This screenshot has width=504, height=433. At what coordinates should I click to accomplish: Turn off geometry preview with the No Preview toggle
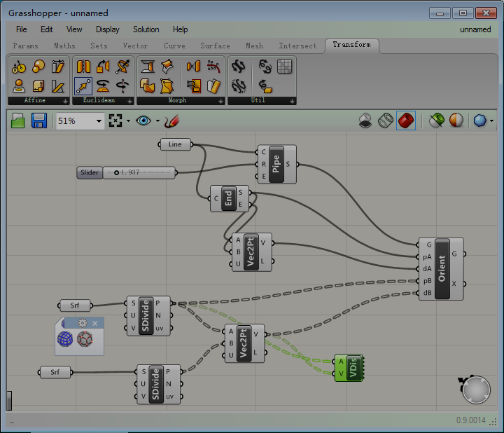coord(365,121)
